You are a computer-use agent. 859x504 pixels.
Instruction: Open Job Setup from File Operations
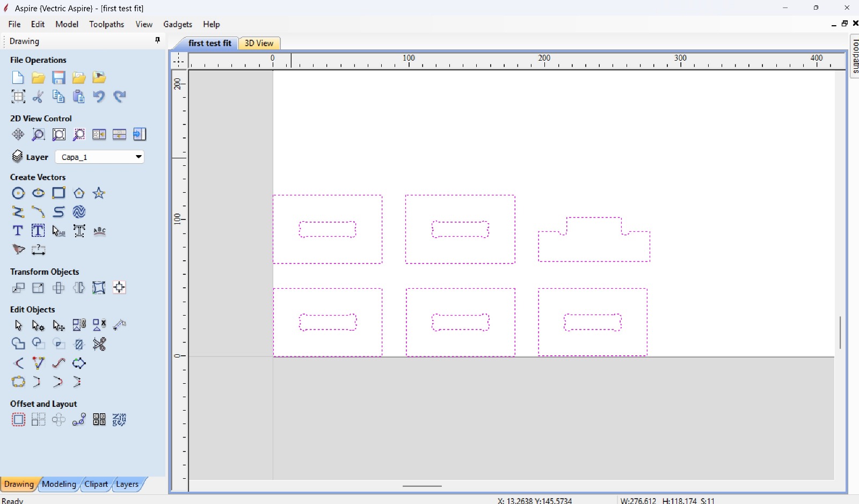tap(18, 97)
